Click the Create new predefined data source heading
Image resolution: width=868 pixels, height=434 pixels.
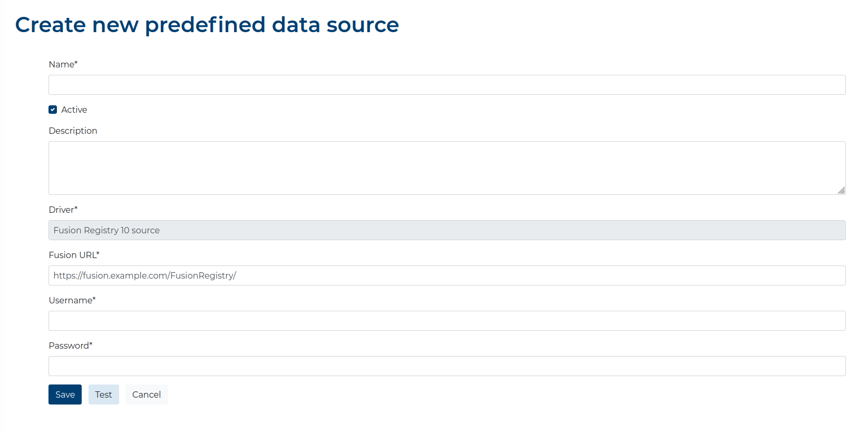207,25
